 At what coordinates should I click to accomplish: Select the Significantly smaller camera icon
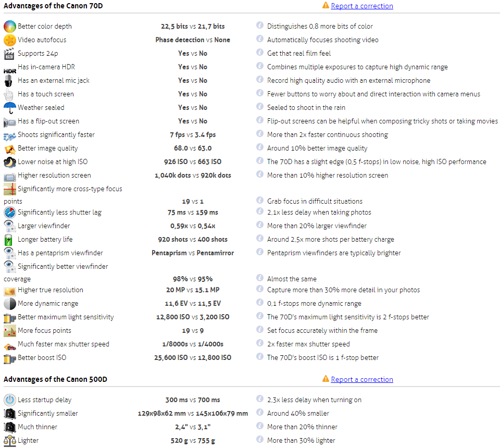(x=10, y=413)
